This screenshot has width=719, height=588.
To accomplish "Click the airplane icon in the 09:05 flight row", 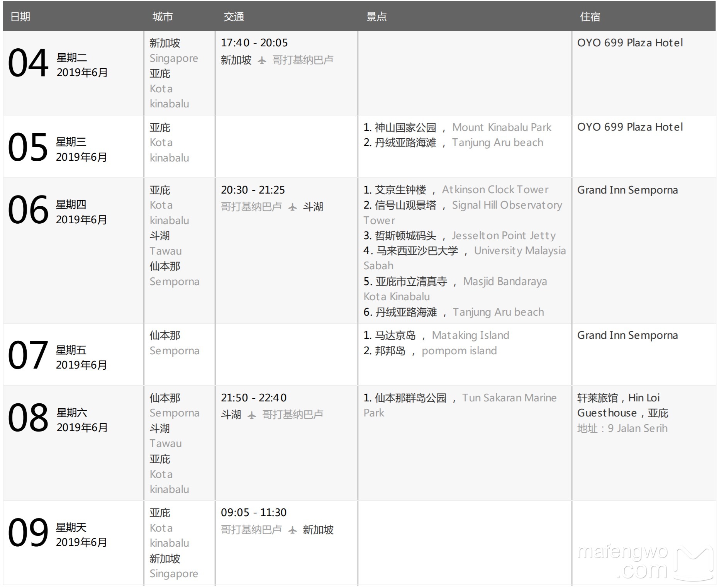I will point(293,530).
